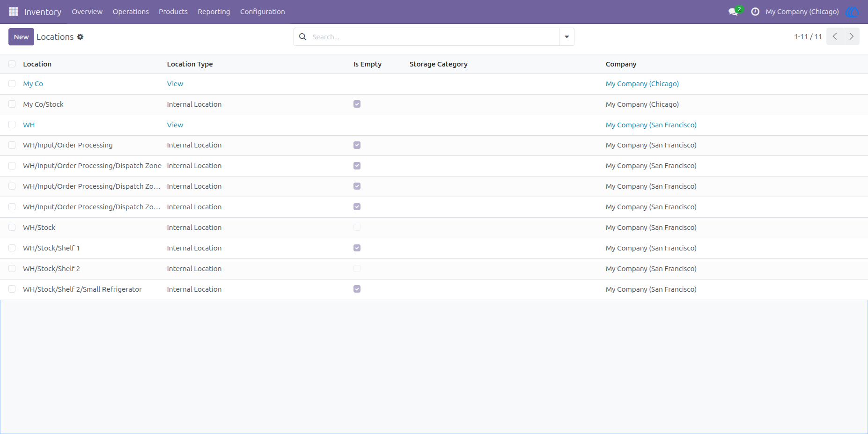868x434 pixels.
Task: Open the Reporting menu
Action: (214, 12)
